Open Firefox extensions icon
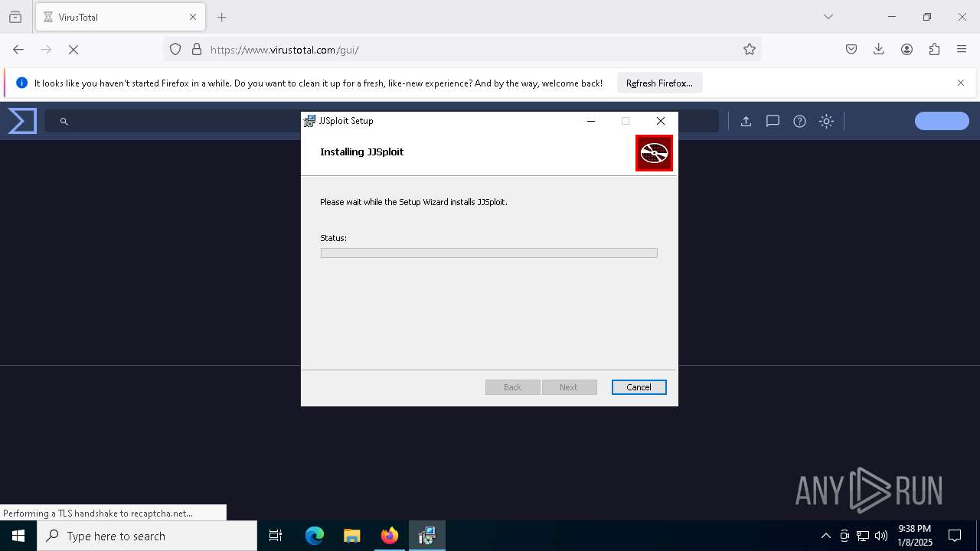Screen dimensions: 980x551 click(934, 50)
